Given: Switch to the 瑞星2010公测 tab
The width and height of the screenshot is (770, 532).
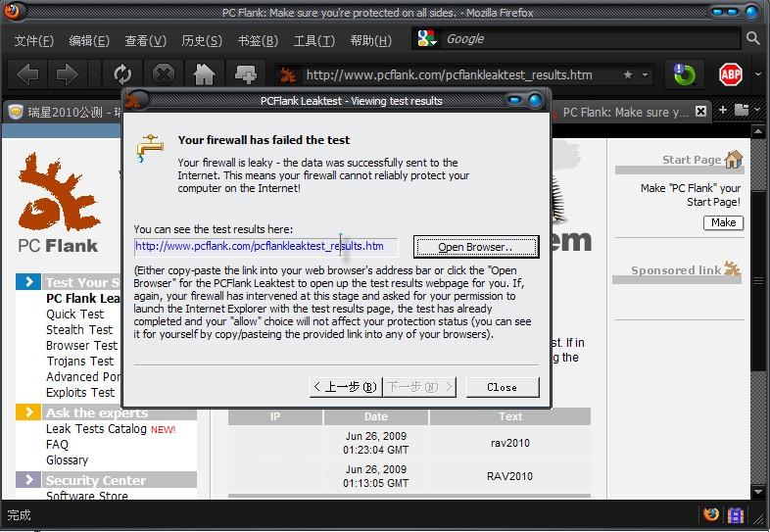Looking at the screenshot, I should (63, 113).
